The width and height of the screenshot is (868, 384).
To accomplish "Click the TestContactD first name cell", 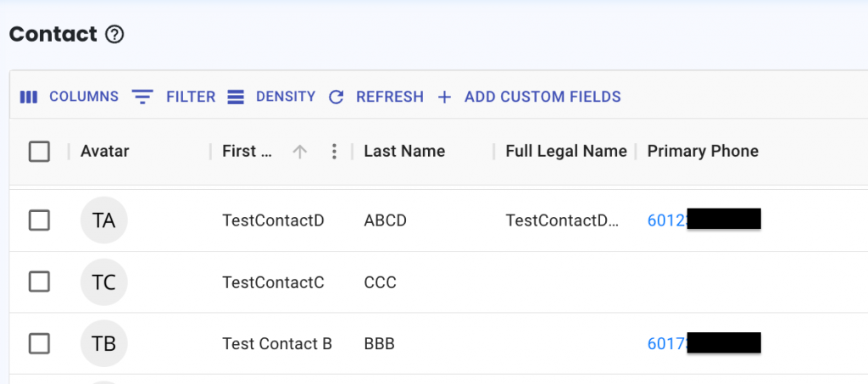I will click(x=274, y=220).
